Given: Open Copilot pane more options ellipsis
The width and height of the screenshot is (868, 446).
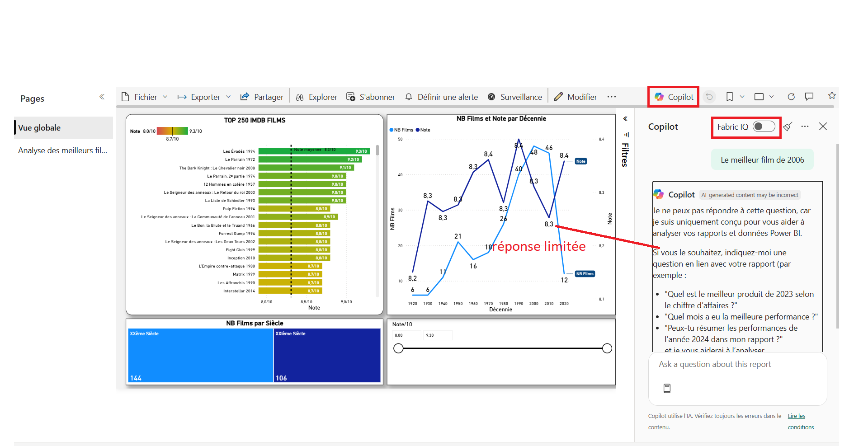Looking at the screenshot, I should 805,127.
